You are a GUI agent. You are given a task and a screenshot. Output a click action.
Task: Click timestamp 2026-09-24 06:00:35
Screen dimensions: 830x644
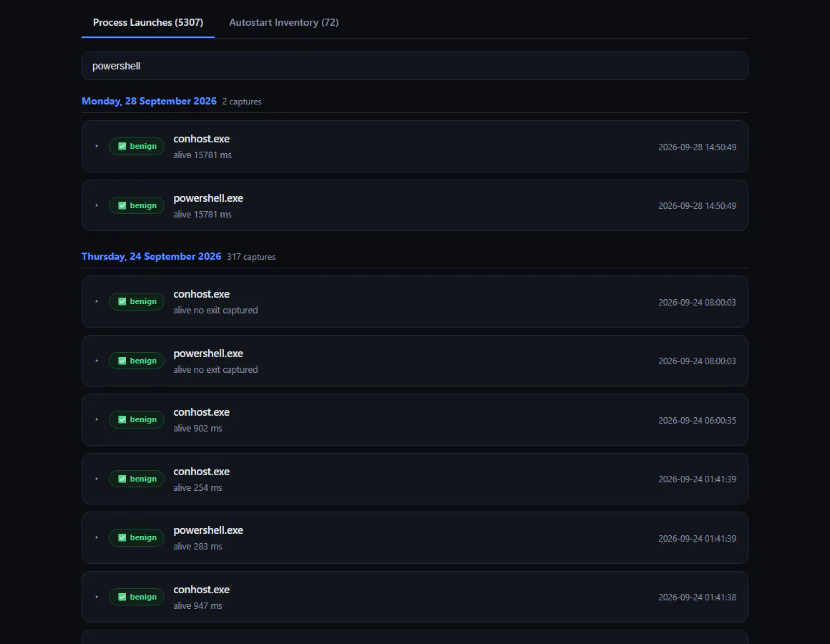[697, 420]
